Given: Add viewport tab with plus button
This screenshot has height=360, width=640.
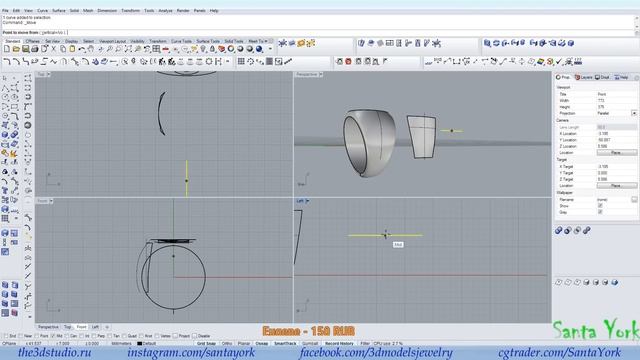Looking at the screenshot, I should (107, 327).
